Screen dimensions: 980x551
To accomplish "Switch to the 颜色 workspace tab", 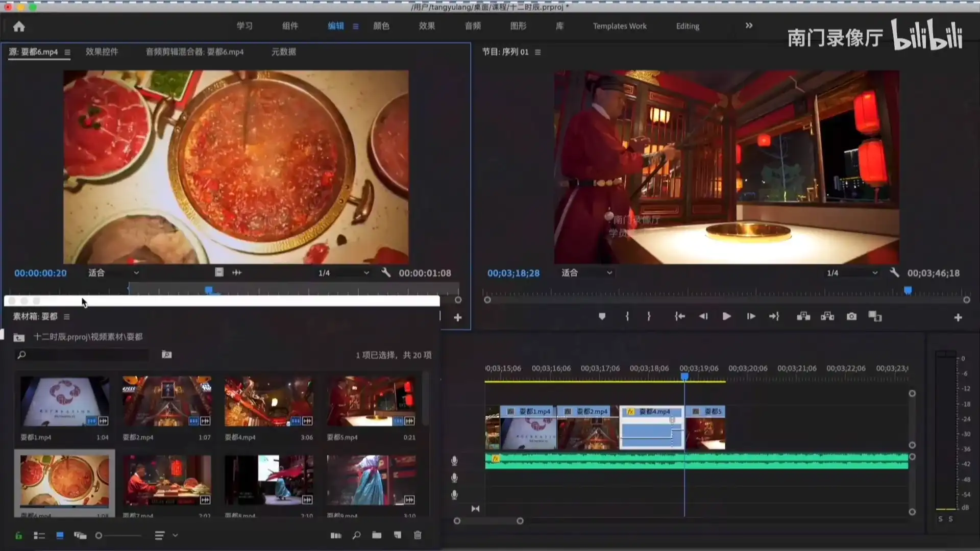I will point(381,26).
